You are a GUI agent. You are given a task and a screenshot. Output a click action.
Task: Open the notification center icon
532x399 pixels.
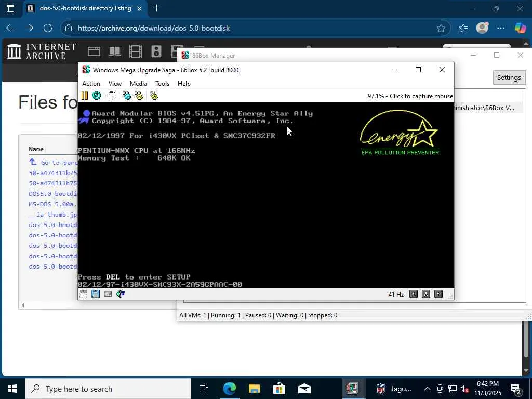516,389
